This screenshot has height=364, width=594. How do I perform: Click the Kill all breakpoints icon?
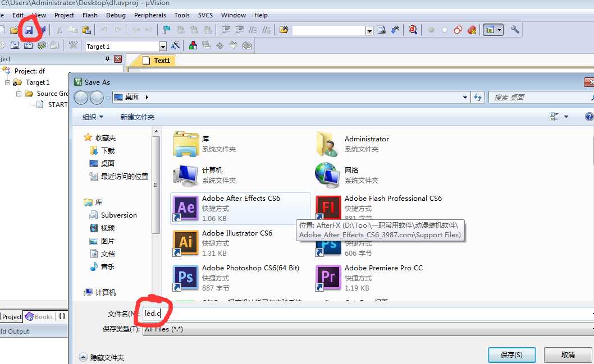472,30
